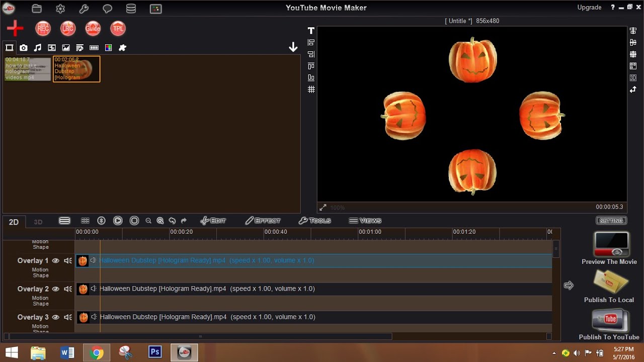The image size is (644, 362).
Task: Show the music note audio filter
Action: tap(38, 48)
